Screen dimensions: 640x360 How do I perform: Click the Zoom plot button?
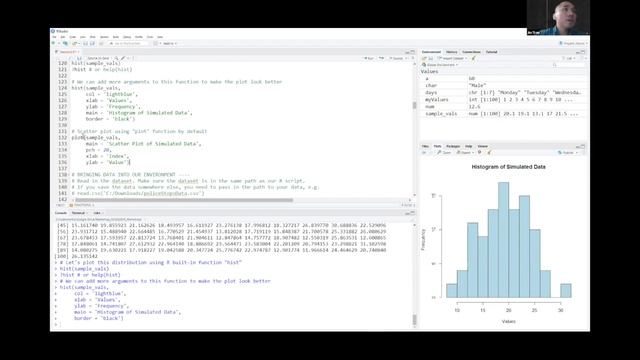pos(444,153)
